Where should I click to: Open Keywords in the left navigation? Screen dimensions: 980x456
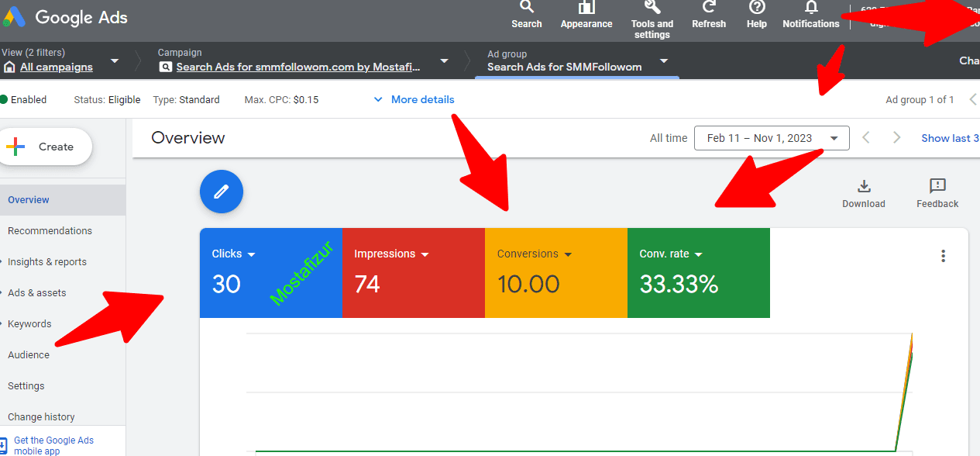point(29,323)
